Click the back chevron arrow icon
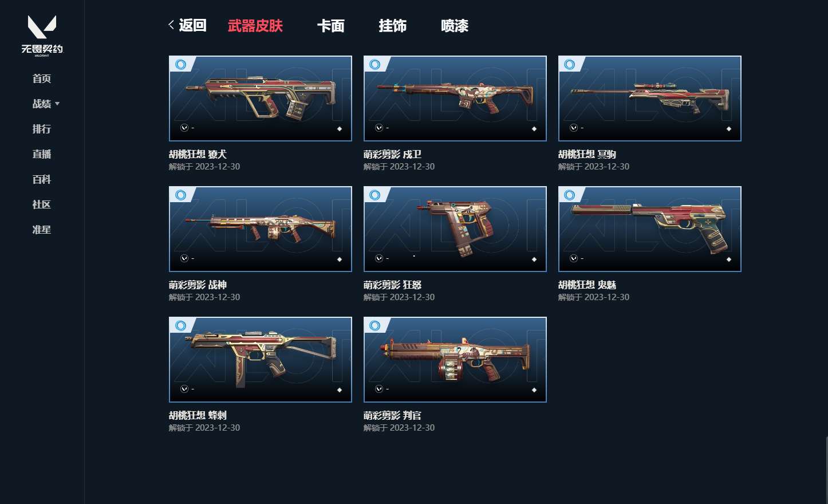The image size is (828, 504). coord(171,25)
